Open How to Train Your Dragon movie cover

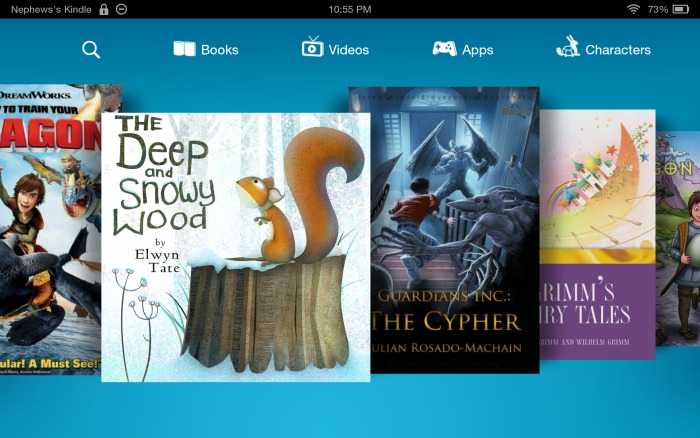pos(50,229)
